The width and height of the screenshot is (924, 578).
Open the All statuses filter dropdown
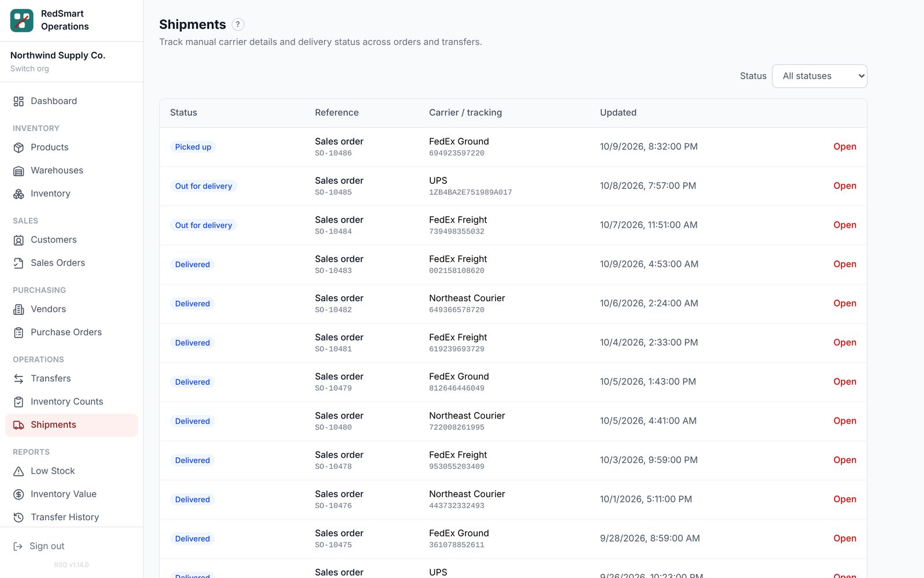(x=819, y=76)
